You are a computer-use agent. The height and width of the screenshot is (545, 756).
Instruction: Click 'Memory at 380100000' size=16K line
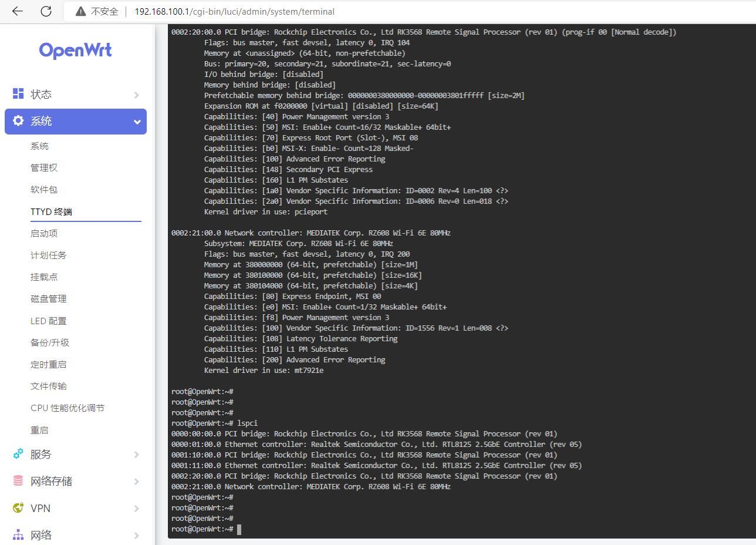(313, 275)
